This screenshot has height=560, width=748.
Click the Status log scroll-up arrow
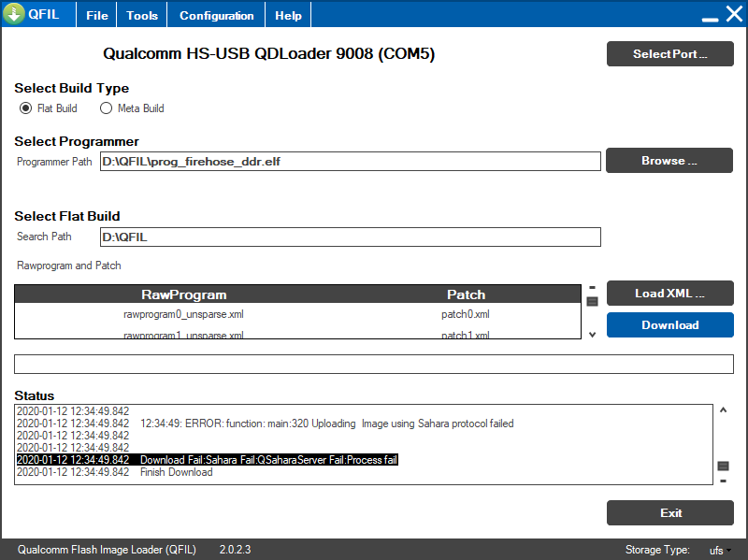[x=723, y=409]
